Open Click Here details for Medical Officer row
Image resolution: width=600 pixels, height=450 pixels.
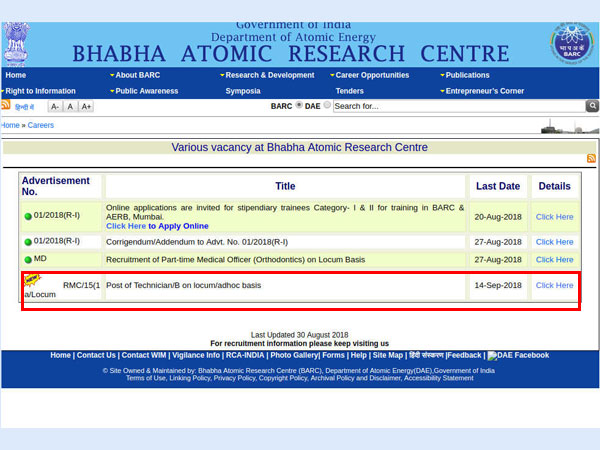pos(554,259)
